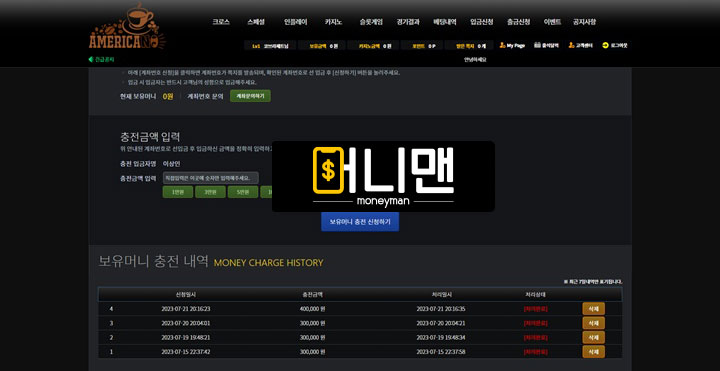
Task: Click the My Page person icon
Action: [502, 45]
